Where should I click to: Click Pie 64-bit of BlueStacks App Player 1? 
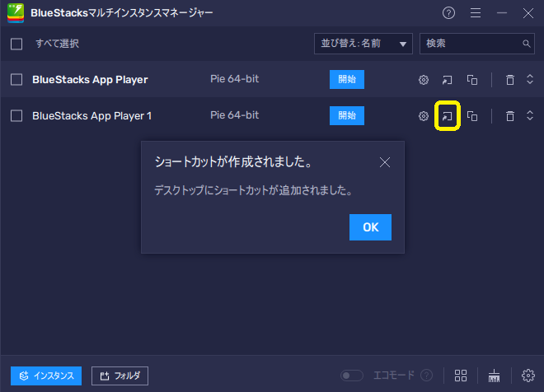[x=235, y=115]
